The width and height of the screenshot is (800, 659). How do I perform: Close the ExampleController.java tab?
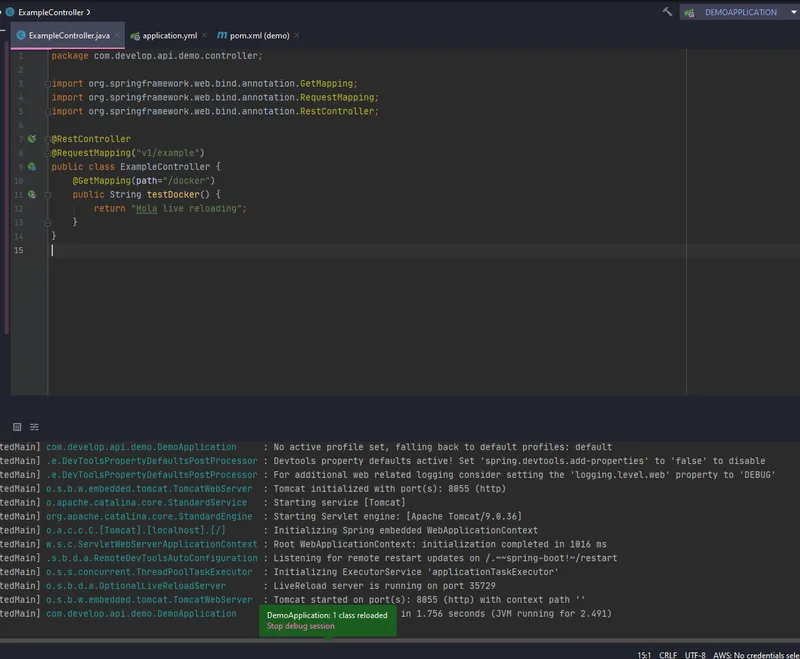coord(117,36)
